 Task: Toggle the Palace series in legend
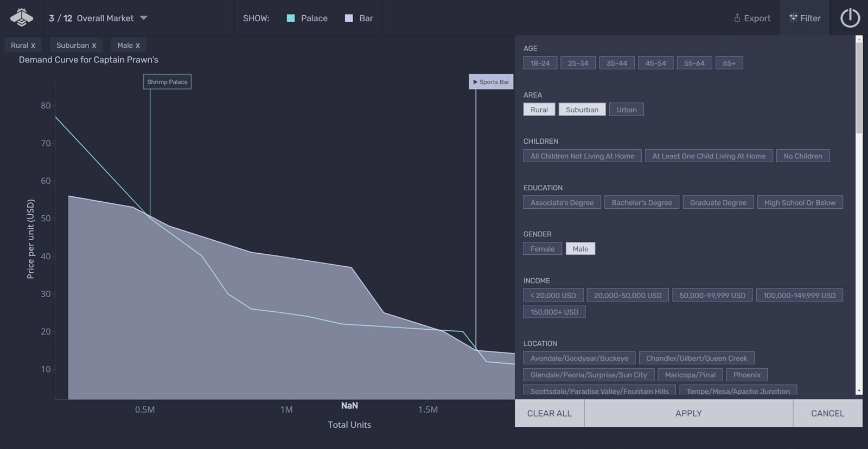click(x=307, y=18)
